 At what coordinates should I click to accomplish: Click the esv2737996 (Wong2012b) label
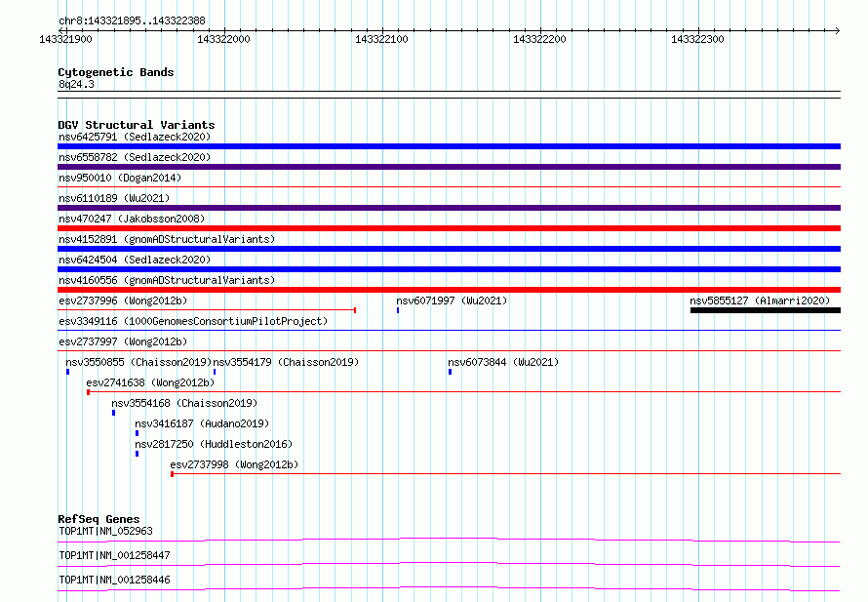point(123,301)
